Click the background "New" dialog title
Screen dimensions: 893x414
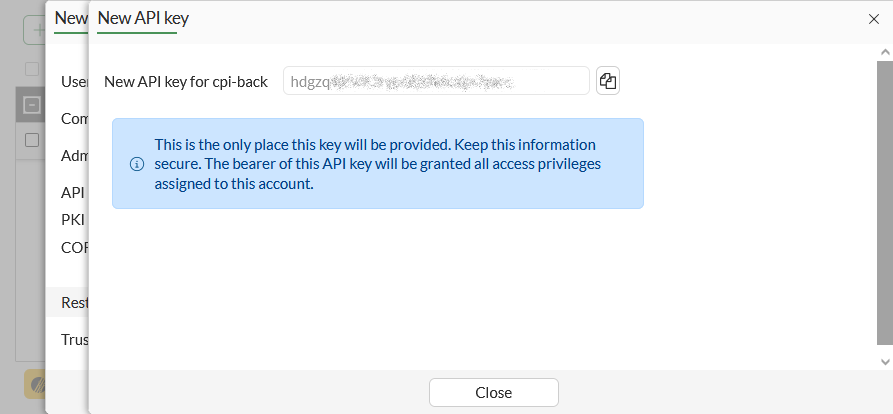coord(70,18)
